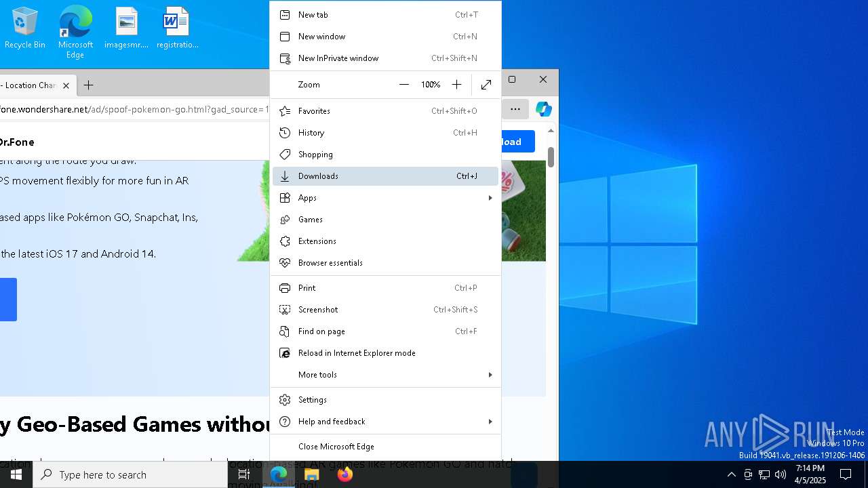
Task: Expand the More tools submenu
Action: 385,375
